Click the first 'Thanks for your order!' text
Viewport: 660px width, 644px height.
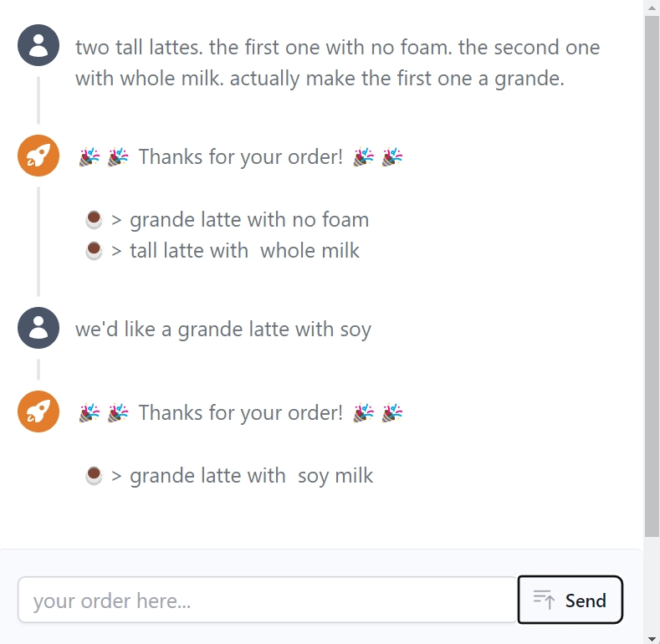click(241, 157)
